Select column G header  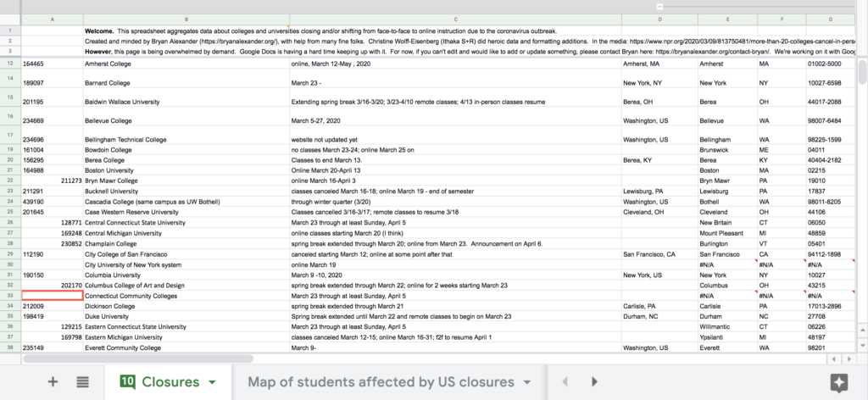click(831, 19)
